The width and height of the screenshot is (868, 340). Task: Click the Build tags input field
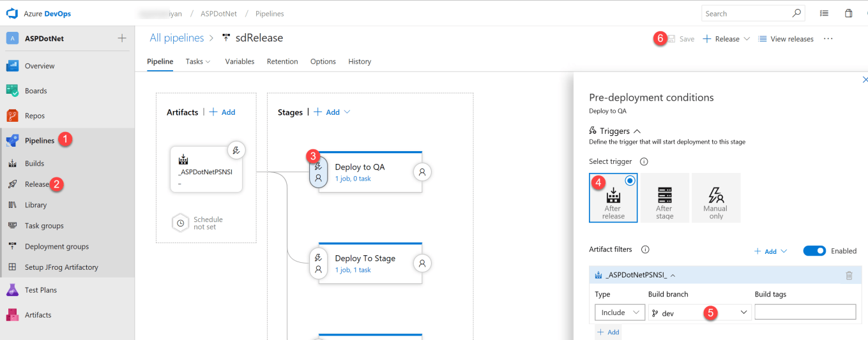805,312
